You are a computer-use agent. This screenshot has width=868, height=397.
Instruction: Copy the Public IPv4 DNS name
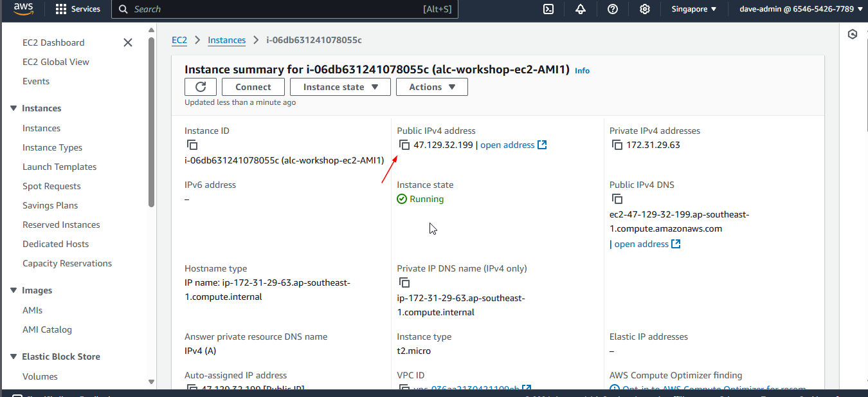(617, 199)
